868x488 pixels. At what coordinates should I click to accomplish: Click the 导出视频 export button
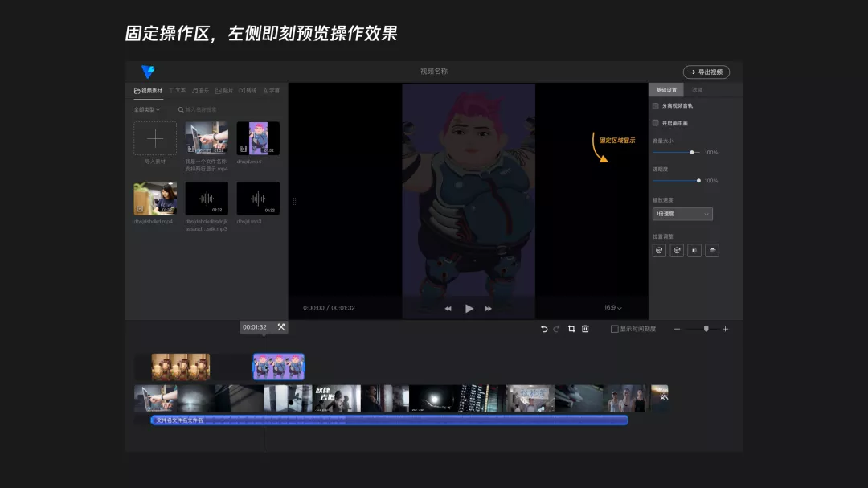click(x=706, y=72)
